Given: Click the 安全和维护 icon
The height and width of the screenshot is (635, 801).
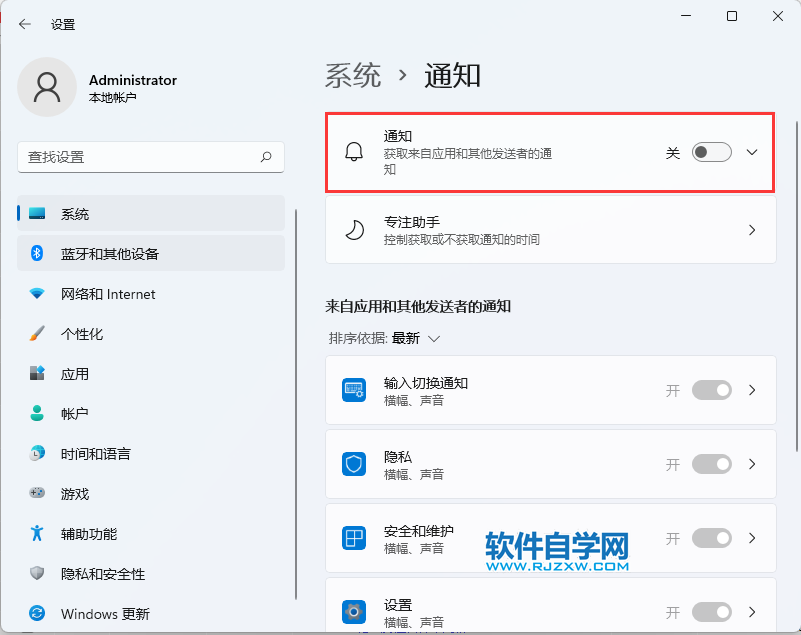Looking at the screenshot, I should click(355, 538).
